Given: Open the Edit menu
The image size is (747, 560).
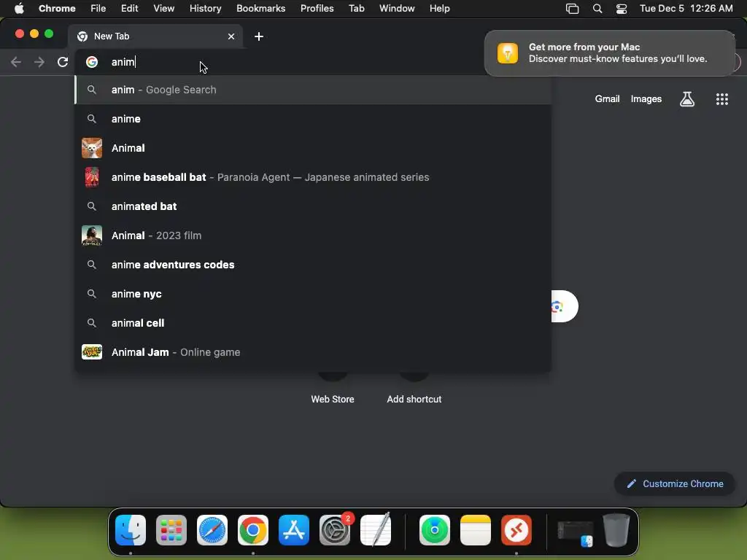Looking at the screenshot, I should click(x=130, y=9).
